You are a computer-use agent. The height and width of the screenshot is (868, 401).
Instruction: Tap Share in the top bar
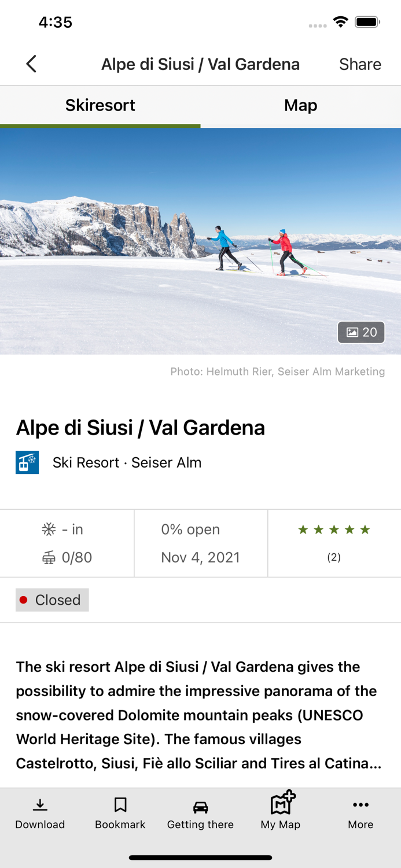point(360,64)
